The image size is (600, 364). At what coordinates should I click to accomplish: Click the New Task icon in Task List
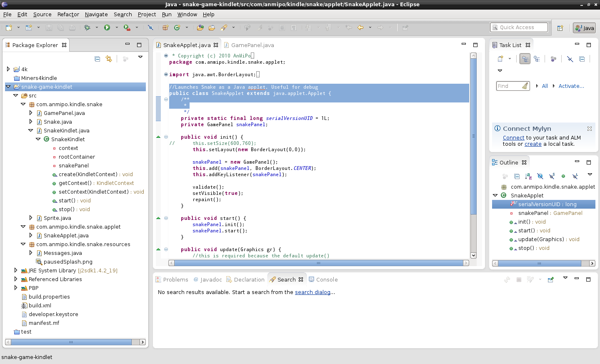click(x=500, y=59)
